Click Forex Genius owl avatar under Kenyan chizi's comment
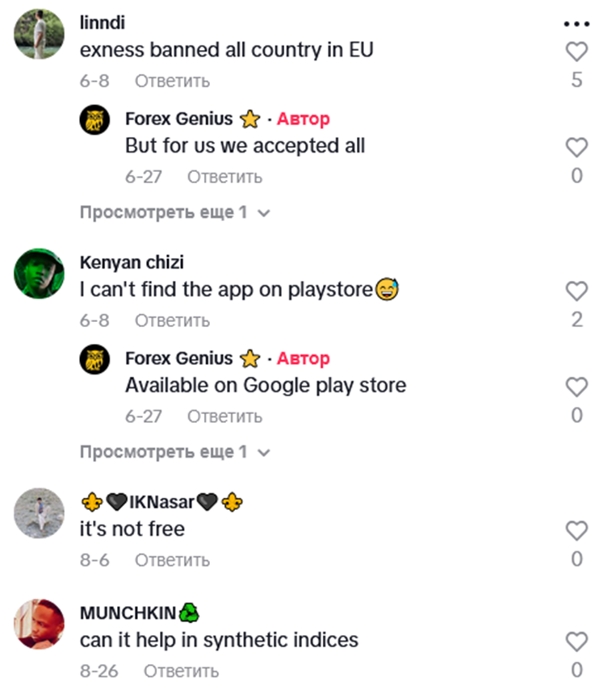The width and height of the screenshot is (616, 686). point(94,359)
